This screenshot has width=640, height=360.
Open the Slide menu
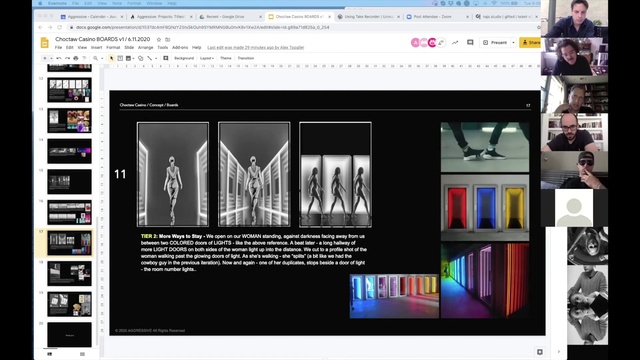tap(129, 48)
